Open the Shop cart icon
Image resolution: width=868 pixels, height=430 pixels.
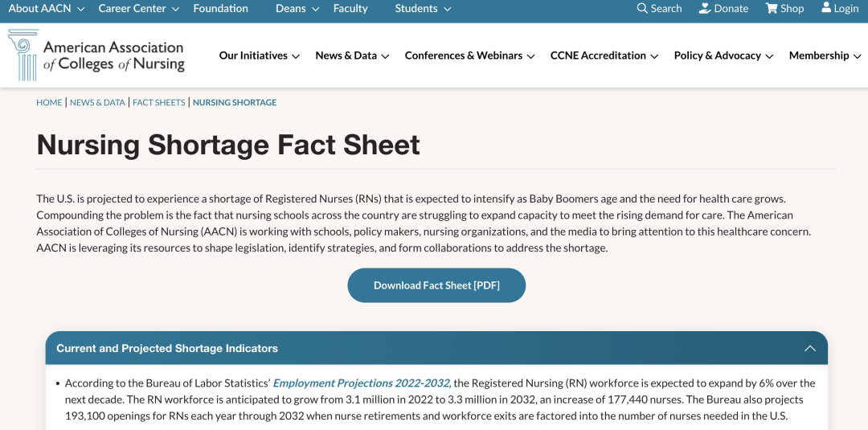(772, 8)
